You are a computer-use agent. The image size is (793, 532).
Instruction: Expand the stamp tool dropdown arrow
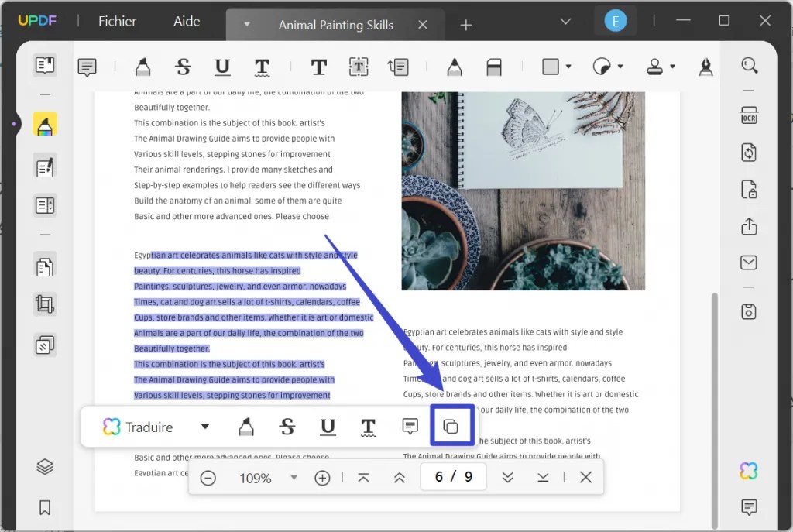tap(673, 67)
